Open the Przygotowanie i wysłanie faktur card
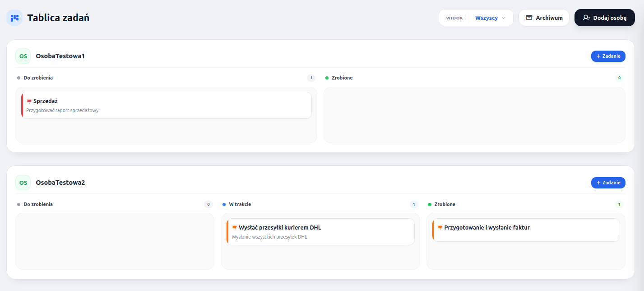 click(526, 230)
